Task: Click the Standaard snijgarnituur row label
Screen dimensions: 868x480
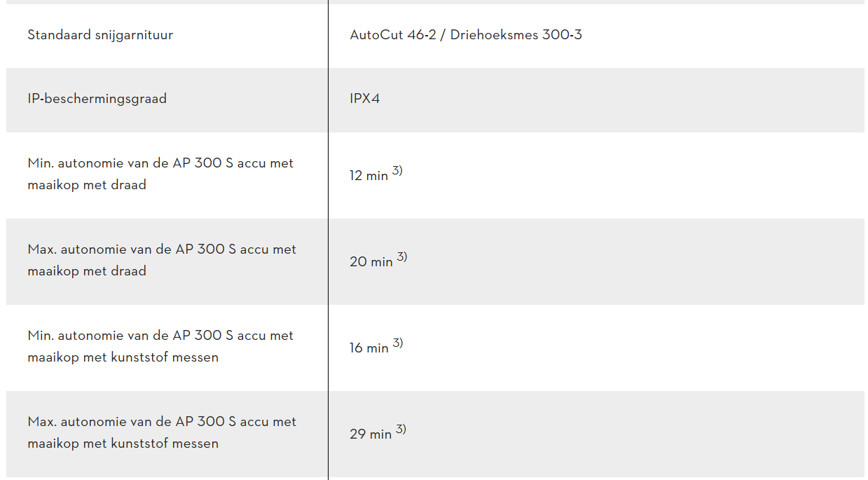Action: 100,35
